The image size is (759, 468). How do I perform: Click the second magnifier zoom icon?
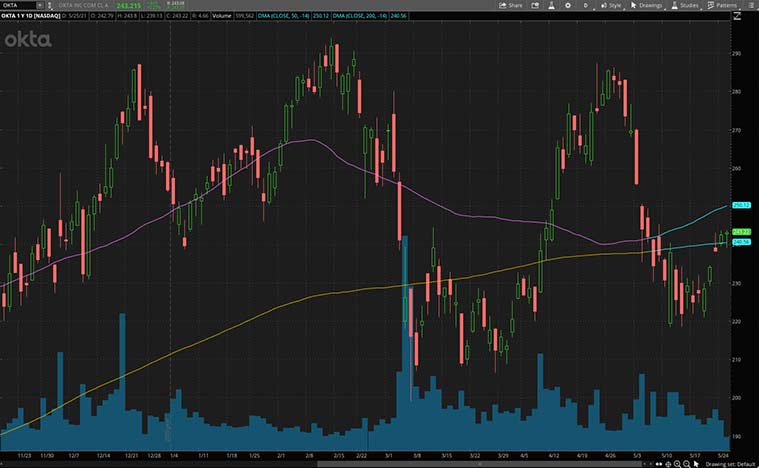tap(686, 464)
